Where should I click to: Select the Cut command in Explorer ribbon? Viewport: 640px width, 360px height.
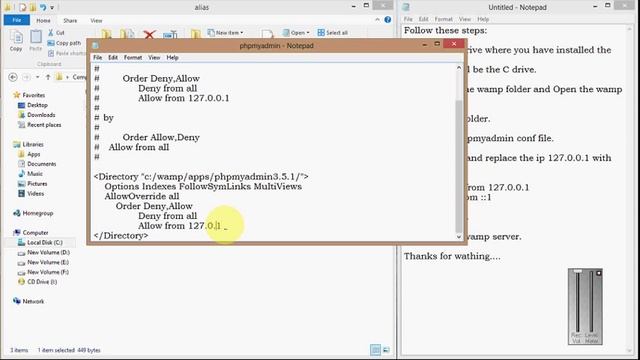click(x=56, y=33)
